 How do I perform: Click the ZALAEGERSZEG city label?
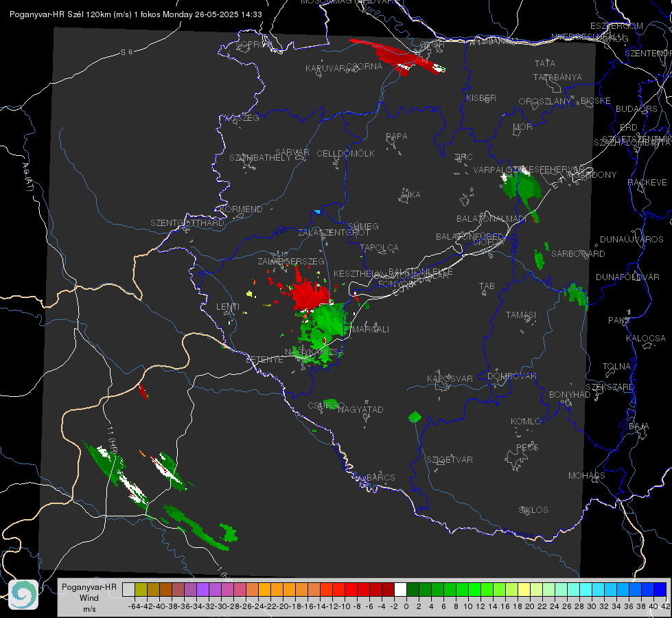[x=291, y=261]
